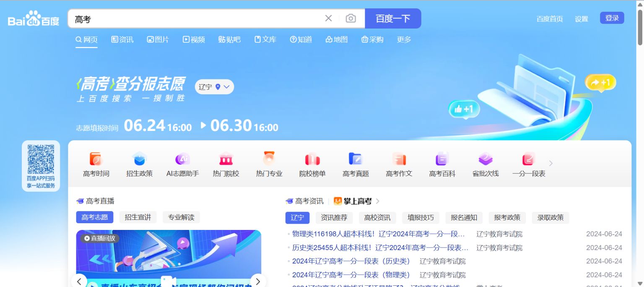This screenshot has height=287, width=644.
Task: Open 历史类25455人超本科线 news article
Action: coord(380,248)
